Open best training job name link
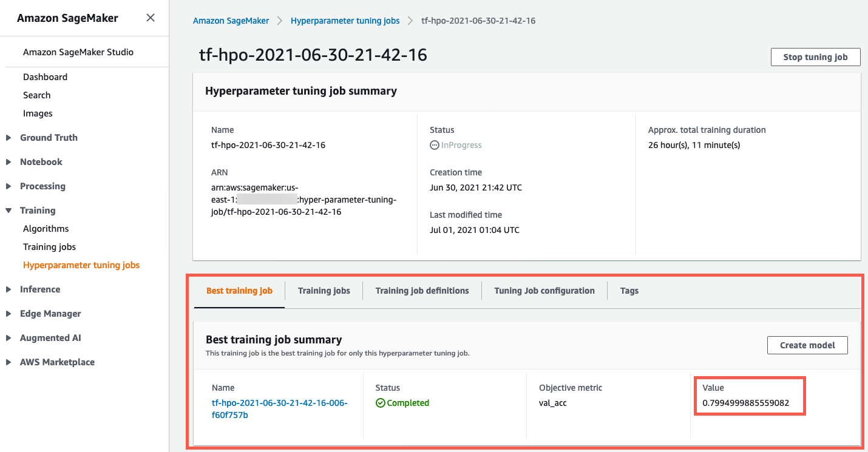Screen dimensions: 868x452 (280, 409)
